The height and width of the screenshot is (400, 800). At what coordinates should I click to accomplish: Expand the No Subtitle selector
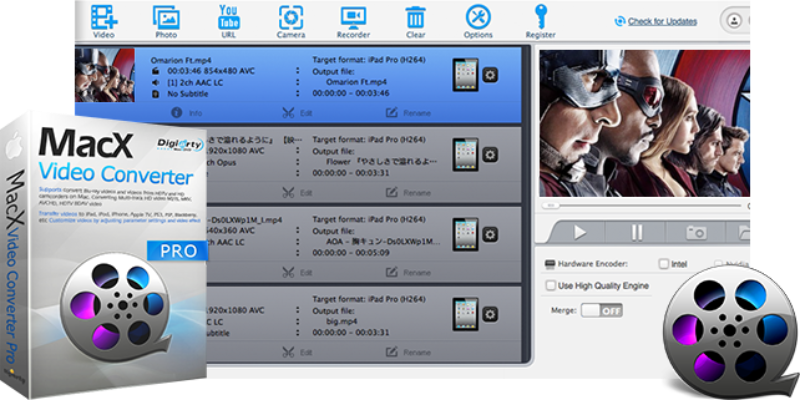tap(298, 93)
